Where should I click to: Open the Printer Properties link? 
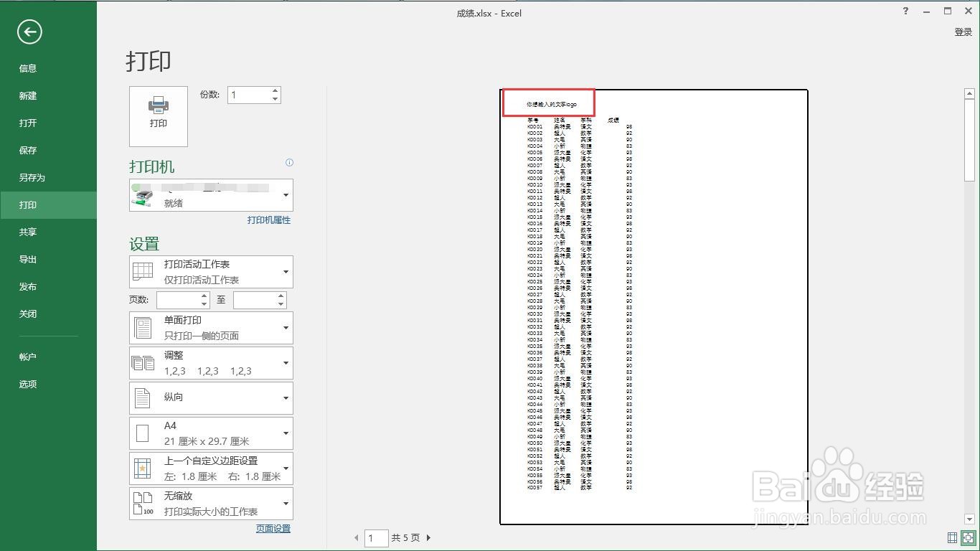click(x=269, y=220)
